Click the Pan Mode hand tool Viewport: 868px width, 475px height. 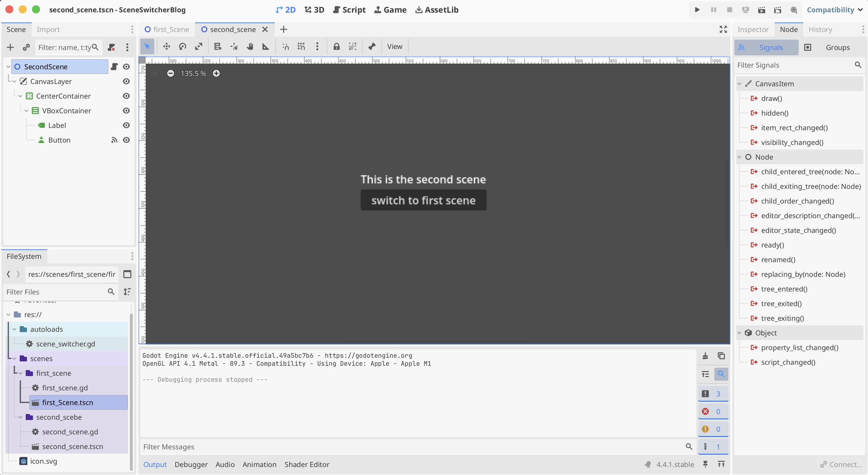tap(250, 46)
